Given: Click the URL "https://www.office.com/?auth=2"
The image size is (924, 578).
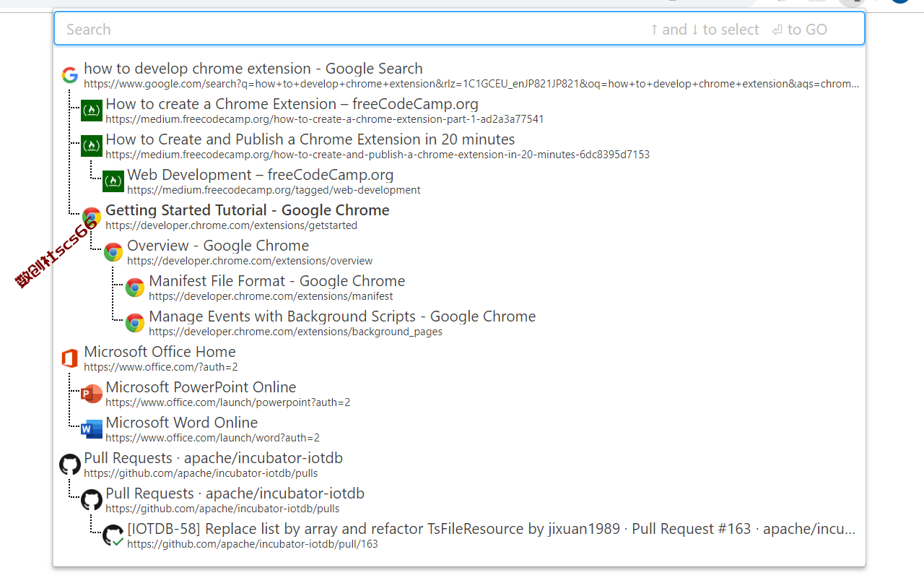Looking at the screenshot, I should pyautogui.click(x=160, y=367).
